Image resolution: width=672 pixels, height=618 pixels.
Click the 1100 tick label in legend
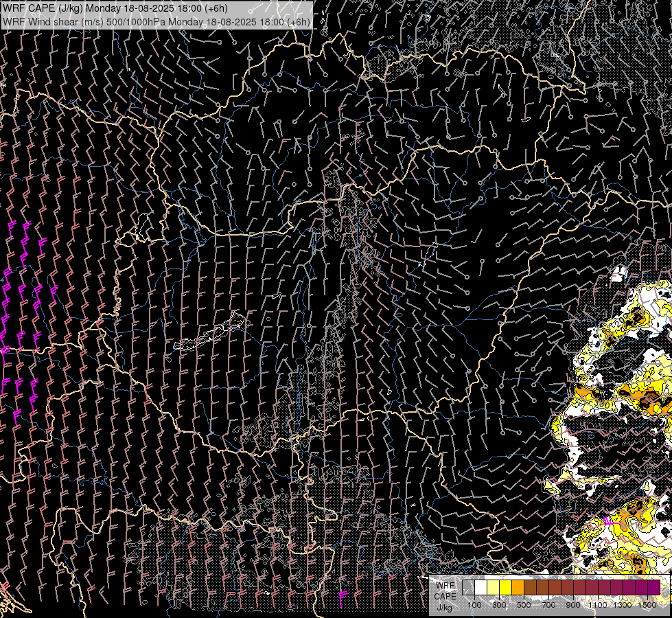[598, 605]
